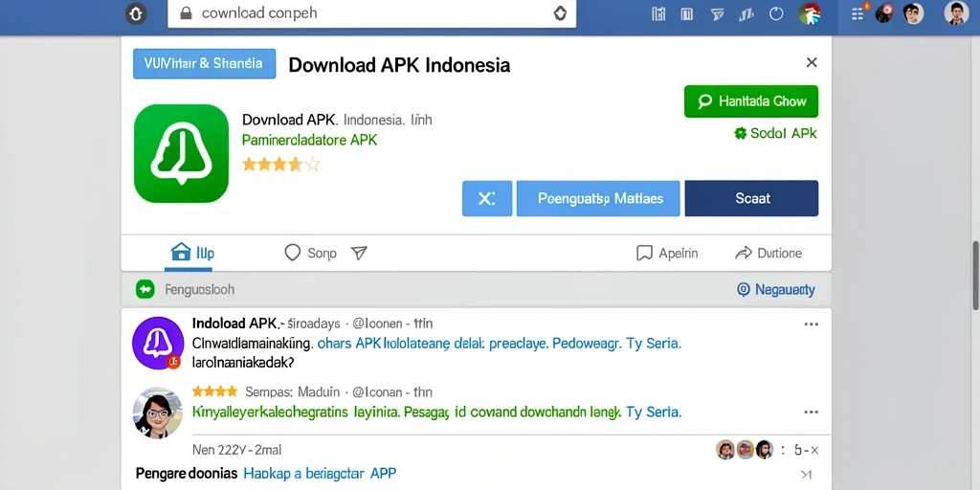Close the Download APK Indonesia dialog

click(812, 62)
